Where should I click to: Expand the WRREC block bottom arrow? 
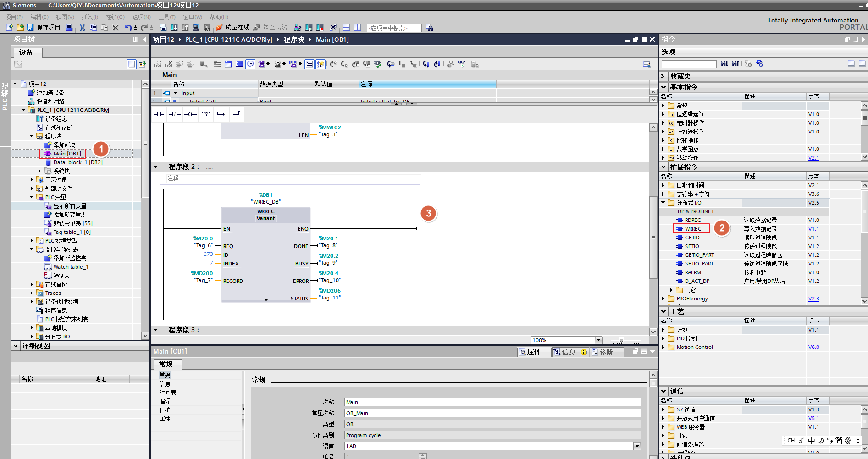pos(266,300)
